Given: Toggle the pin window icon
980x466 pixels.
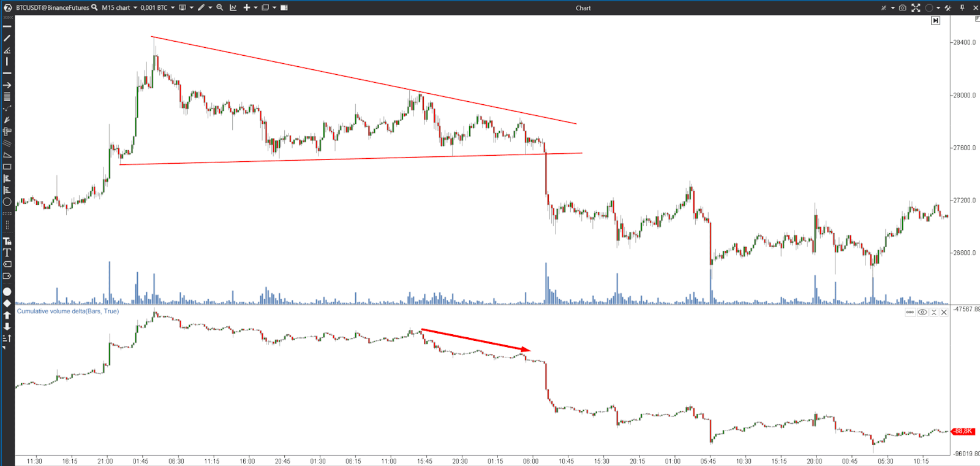Looking at the screenshot, I should [x=962, y=7].
